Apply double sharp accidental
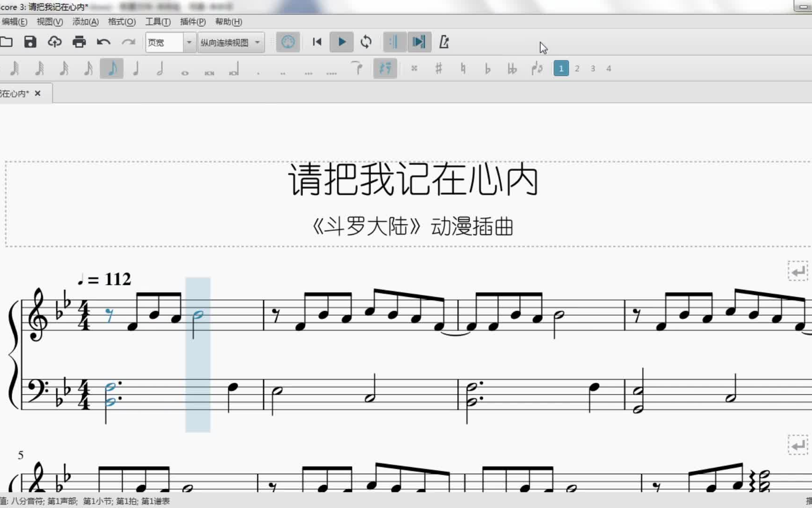Screen dimensions: 812x508 point(414,69)
